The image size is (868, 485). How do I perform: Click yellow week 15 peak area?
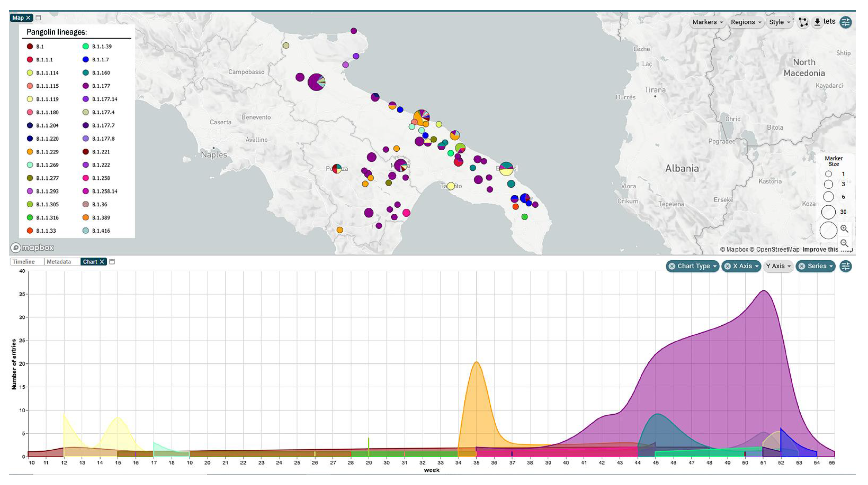tap(118, 434)
